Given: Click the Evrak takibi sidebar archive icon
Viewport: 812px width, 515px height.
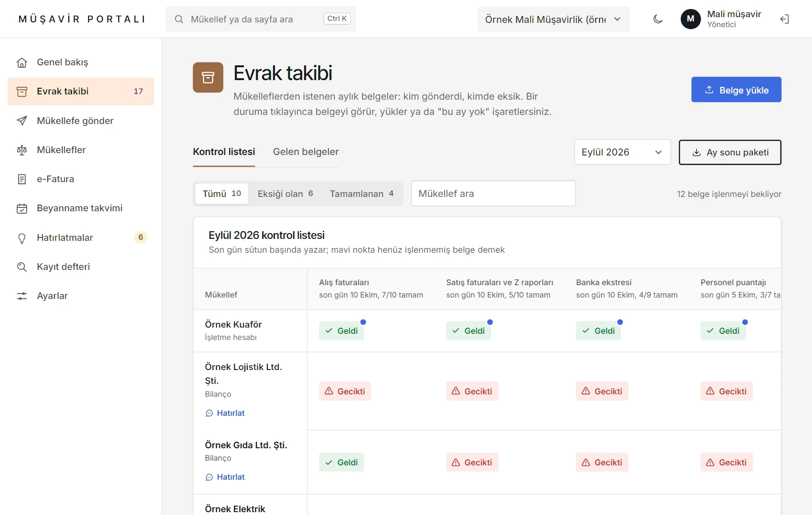Looking at the screenshot, I should tap(22, 92).
